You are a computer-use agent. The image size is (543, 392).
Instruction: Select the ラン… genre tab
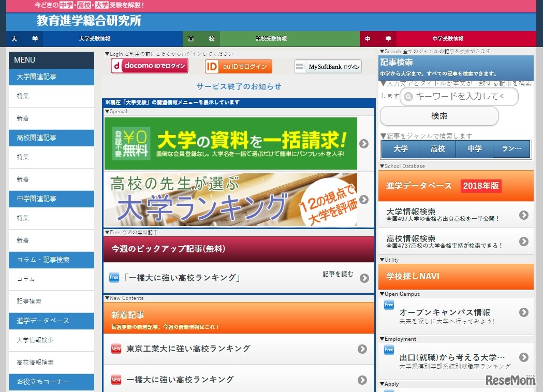pyautogui.click(x=511, y=149)
